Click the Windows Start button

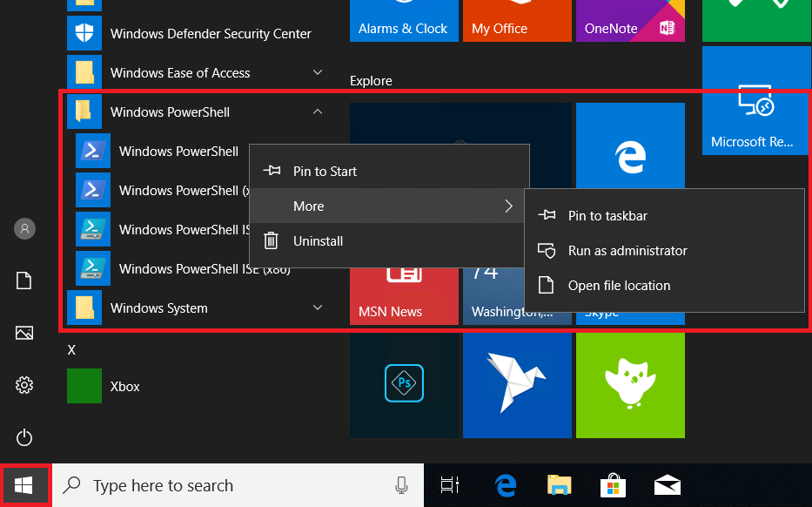[23, 485]
